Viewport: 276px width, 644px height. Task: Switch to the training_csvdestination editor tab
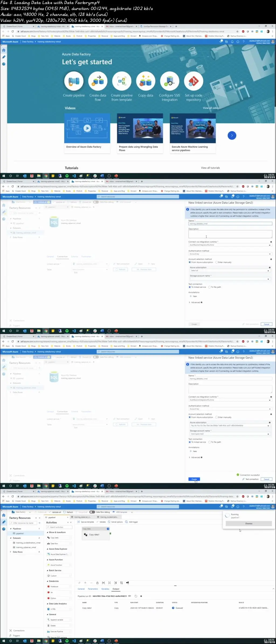pyautogui.click(x=108, y=517)
